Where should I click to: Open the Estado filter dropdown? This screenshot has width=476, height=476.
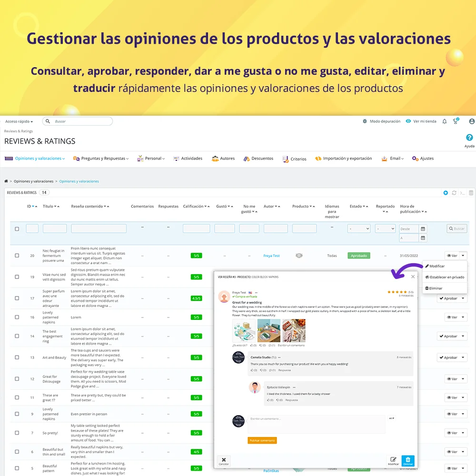[358, 228]
